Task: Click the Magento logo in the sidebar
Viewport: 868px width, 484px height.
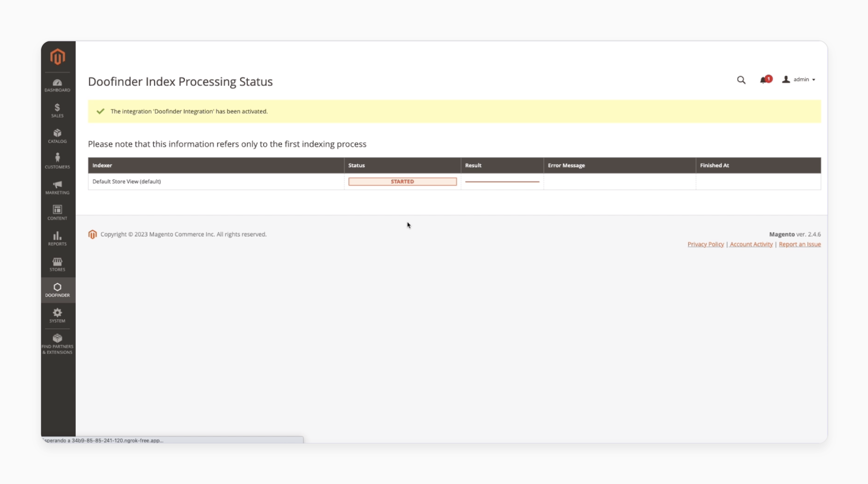Action: [x=58, y=56]
